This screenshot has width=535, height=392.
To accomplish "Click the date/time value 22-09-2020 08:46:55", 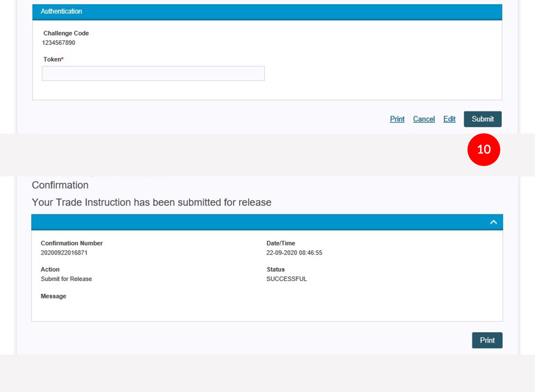I will pyautogui.click(x=294, y=253).
